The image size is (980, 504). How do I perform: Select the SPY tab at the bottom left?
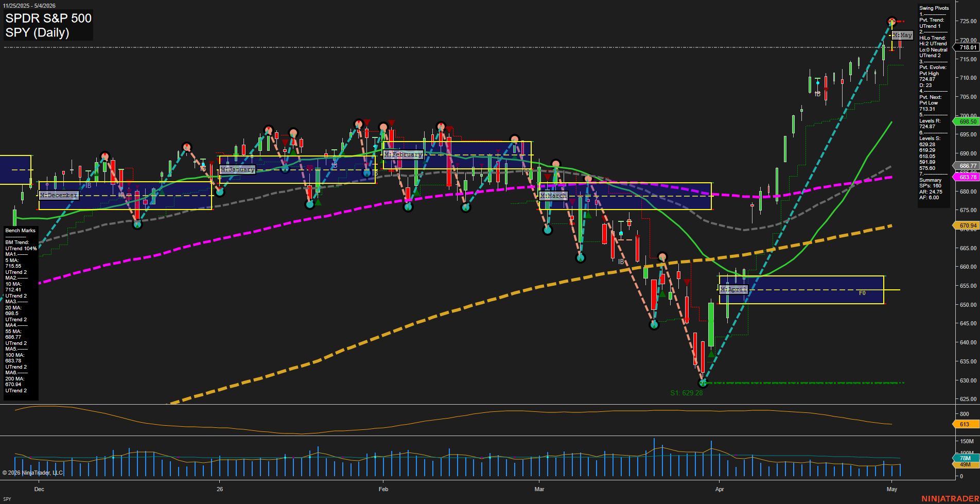(x=7, y=499)
